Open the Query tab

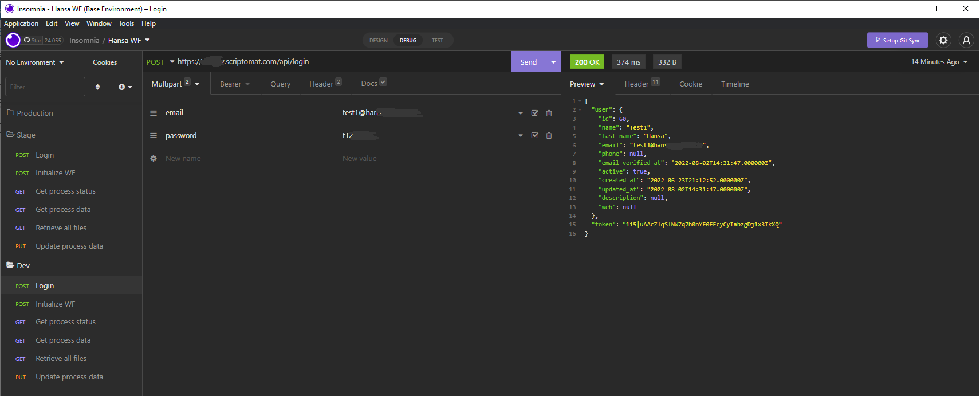click(x=281, y=84)
